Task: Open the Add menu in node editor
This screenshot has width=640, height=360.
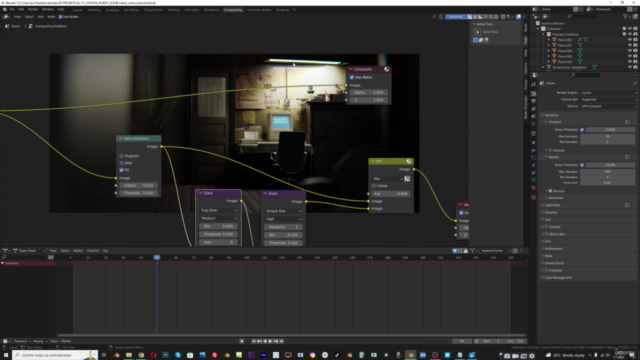Action: tap(40, 17)
